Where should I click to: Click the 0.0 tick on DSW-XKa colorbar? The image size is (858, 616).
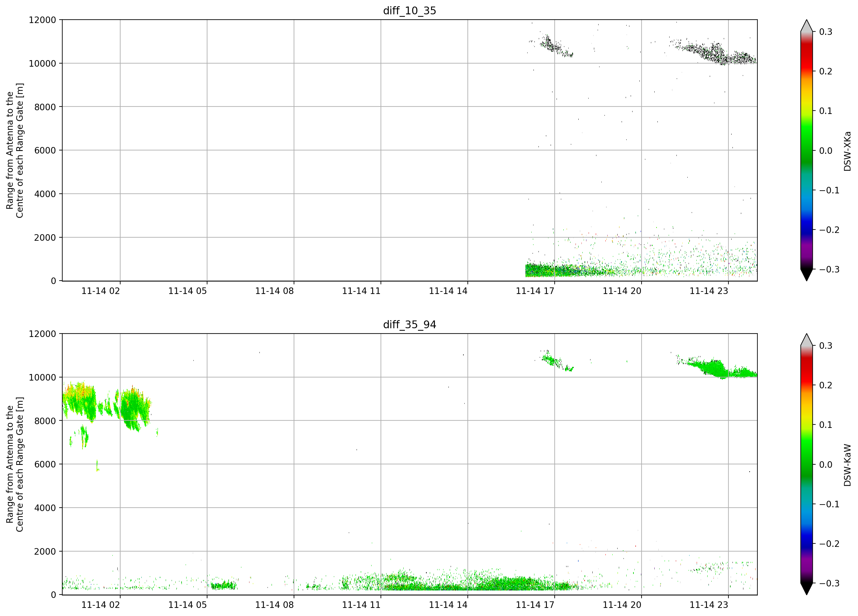tap(826, 151)
